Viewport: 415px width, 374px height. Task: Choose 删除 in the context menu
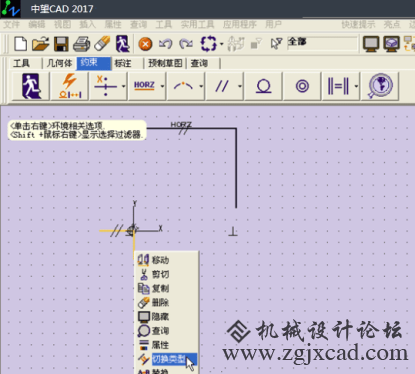tap(167, 302)
